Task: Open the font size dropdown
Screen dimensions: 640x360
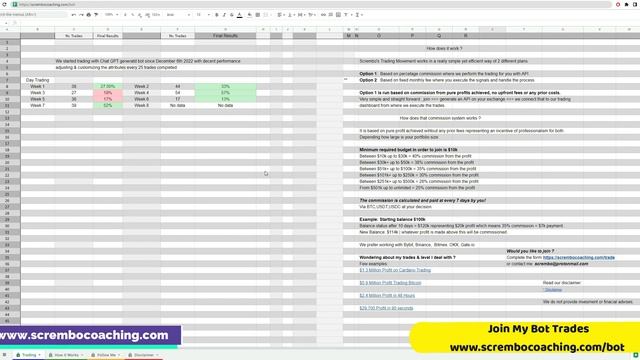Action: pyautogui.click(x=203, y=15)
